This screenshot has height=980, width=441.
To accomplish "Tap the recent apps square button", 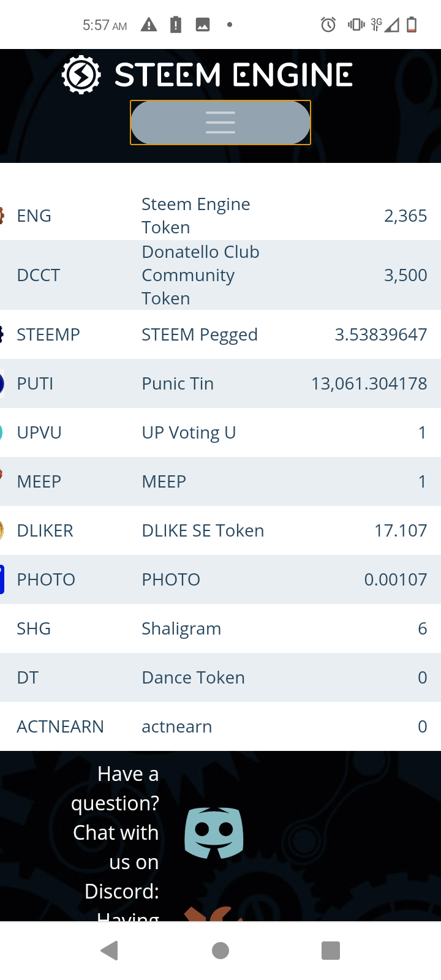I will point(331,951).
